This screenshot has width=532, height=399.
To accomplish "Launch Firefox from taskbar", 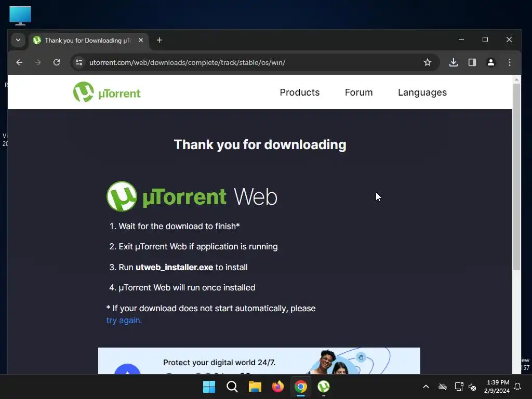I will [x=278, y=387].
